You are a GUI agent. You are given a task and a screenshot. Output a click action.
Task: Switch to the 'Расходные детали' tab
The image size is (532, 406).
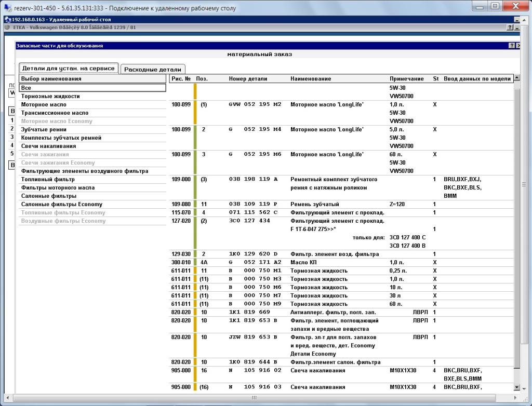point(153,69)
